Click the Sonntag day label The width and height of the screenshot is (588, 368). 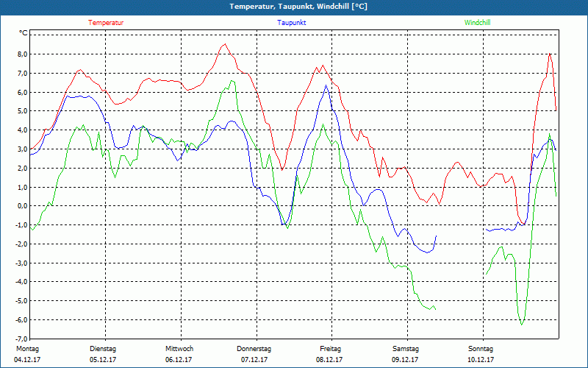coord(481,349)
